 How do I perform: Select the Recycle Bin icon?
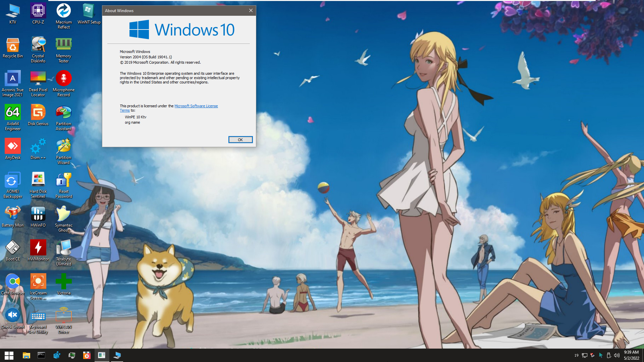pyautogui.click(x=13, y=48)
